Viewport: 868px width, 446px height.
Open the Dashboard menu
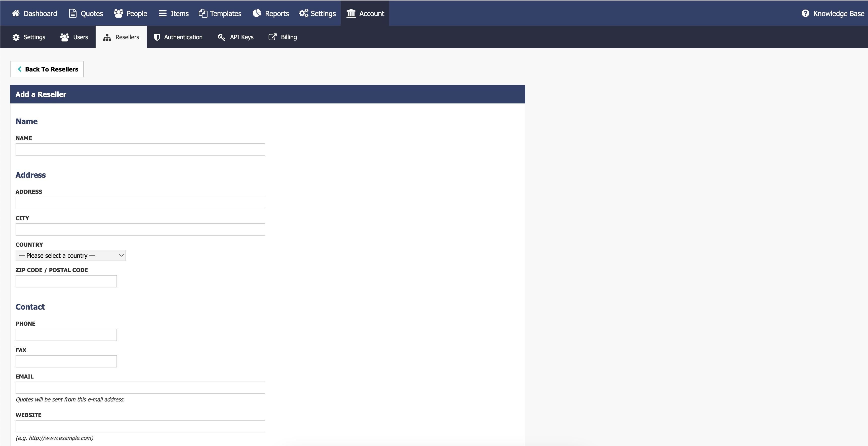pos(34,13)
